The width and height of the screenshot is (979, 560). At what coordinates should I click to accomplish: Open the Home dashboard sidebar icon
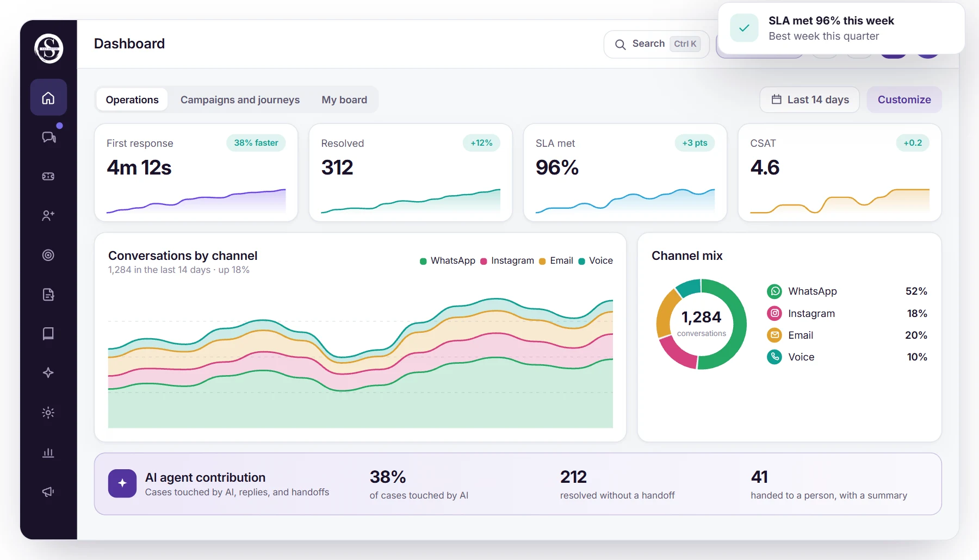click(48, 97)
